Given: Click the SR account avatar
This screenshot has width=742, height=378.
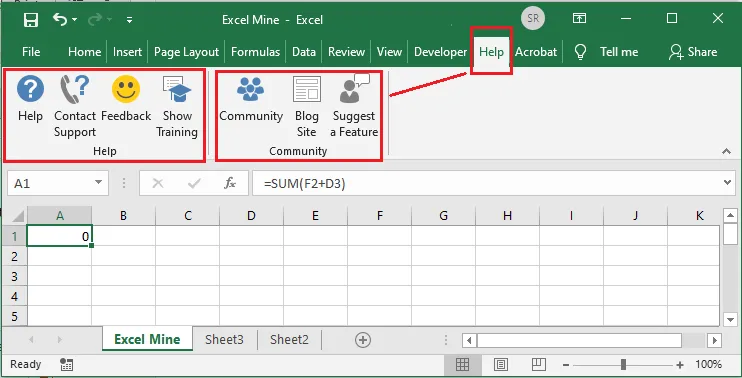Looking at the screenshot, I should tap(533, 18).
